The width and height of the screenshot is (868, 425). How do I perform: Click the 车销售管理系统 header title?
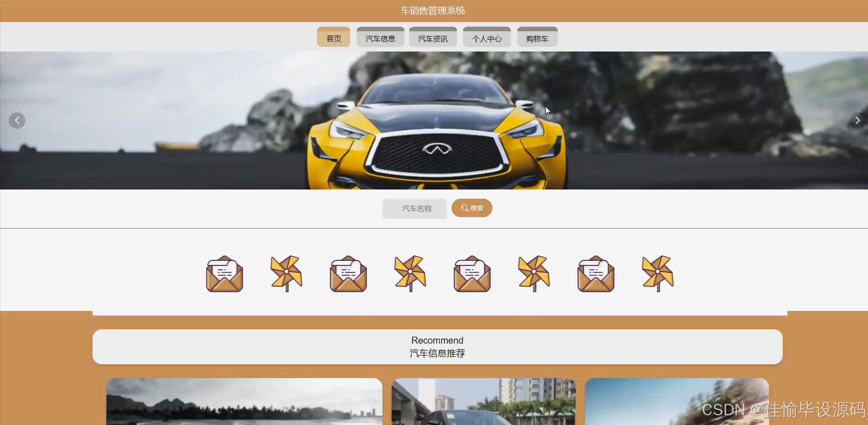433,11
